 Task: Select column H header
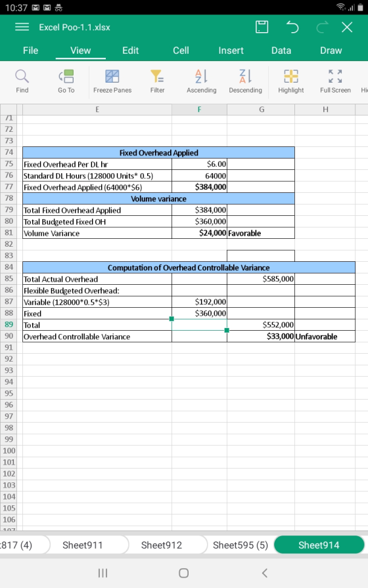coord(325,110)
